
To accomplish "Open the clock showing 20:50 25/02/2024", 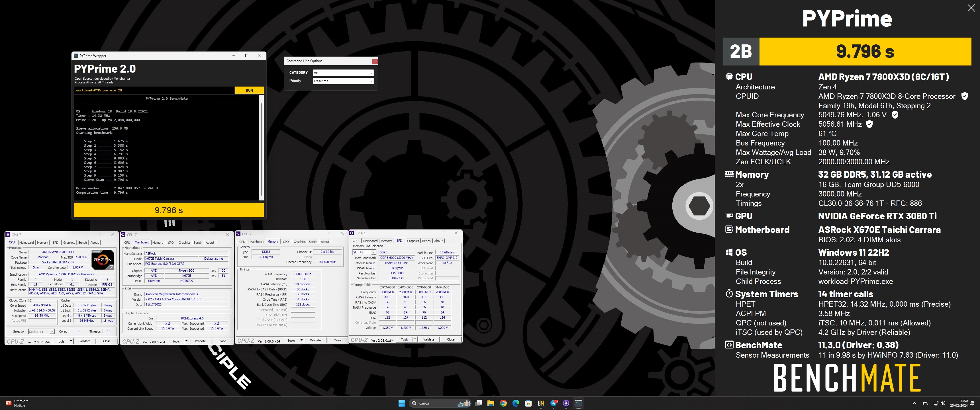I will point(958,403).
